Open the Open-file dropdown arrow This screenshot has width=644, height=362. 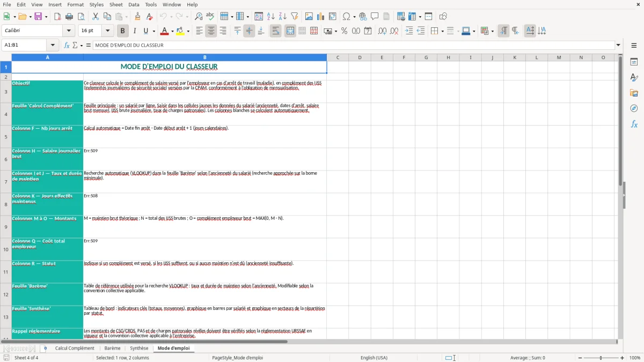pos(29,17)
